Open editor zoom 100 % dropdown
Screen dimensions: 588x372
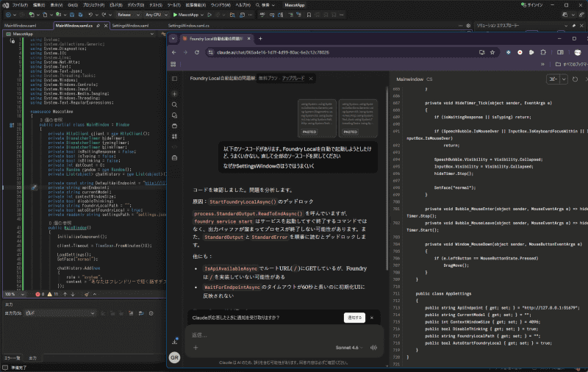(x=15, y=294)
